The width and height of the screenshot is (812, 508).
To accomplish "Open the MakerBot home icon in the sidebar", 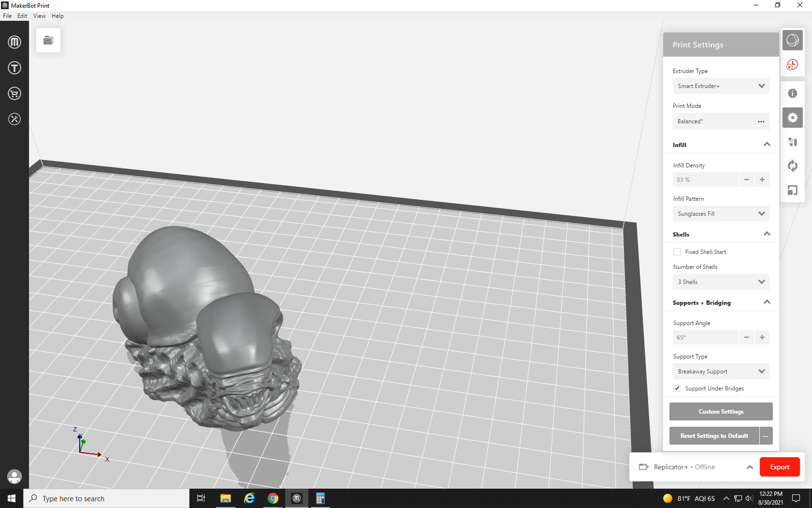I will click(x=14, y=42).
